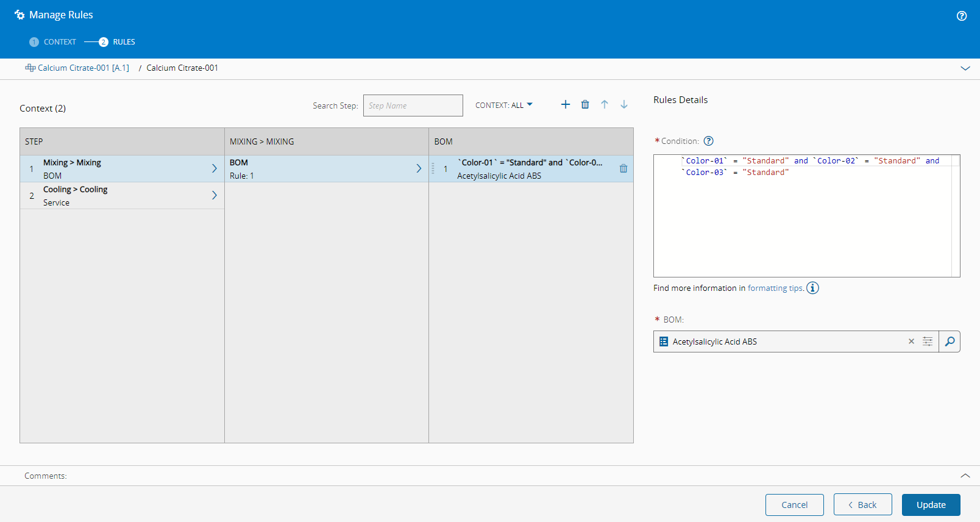Expand the breadcrumb header chevron
This screenshot has width=980, height=522.
coord(965,68)
